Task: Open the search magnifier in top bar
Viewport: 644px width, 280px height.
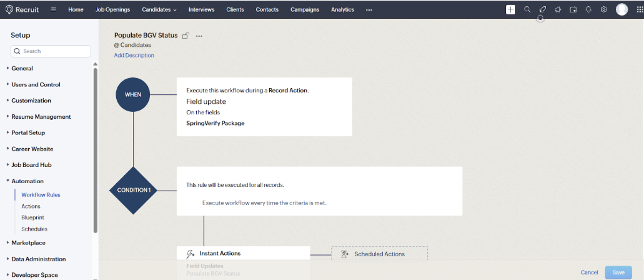Action: (x=527, y=9)
